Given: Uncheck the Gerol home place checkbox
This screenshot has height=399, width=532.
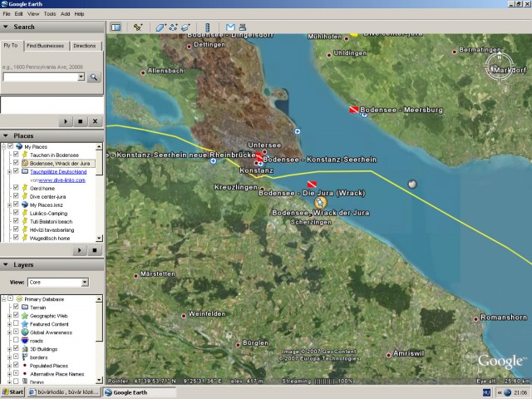Looking at the screenshot, I should point(16,188).
